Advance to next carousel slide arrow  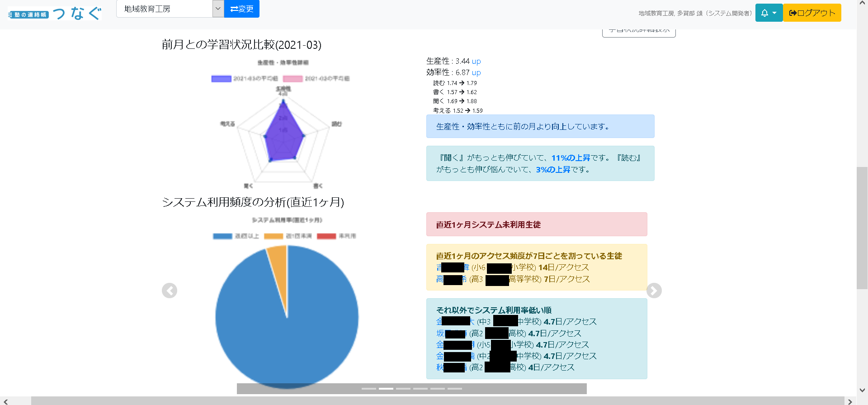click(x=654, y=291)
